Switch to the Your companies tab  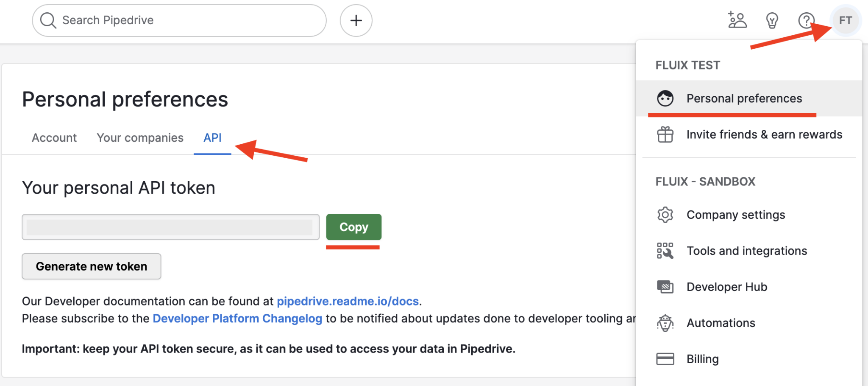(x=140, y=137)
